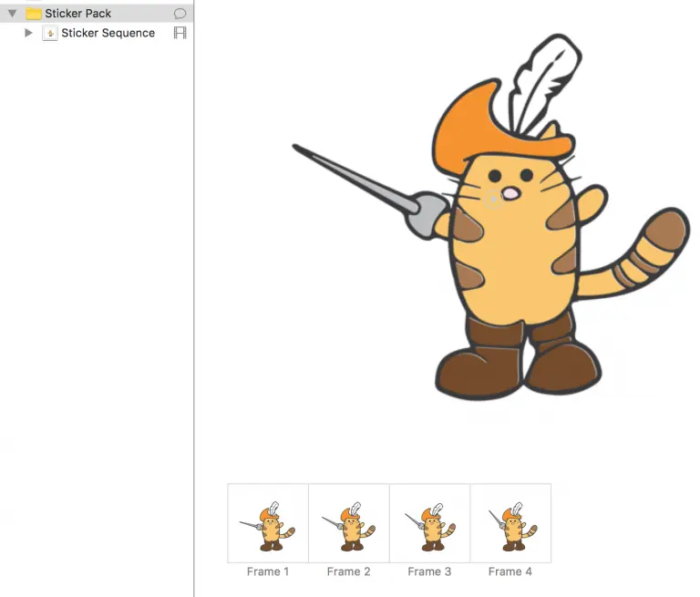Screen dimensions: 700x597
Task: Select the Frame 1 thumbnail image
Action: [x=268, y=523]
